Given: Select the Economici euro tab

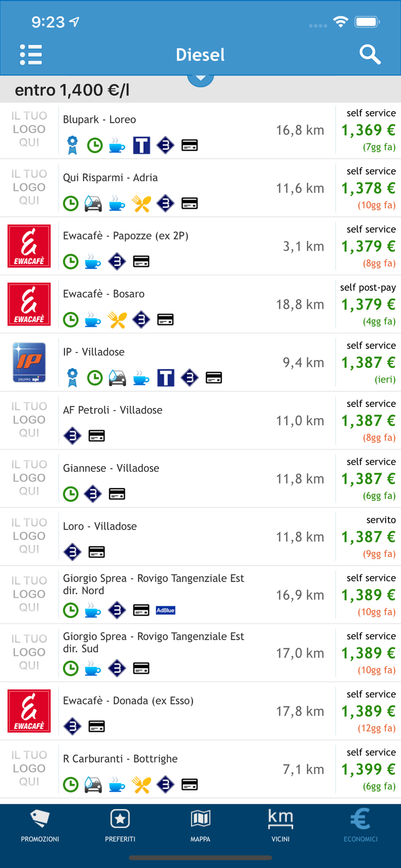Looking at the screenshot, I should pos(361,826).
